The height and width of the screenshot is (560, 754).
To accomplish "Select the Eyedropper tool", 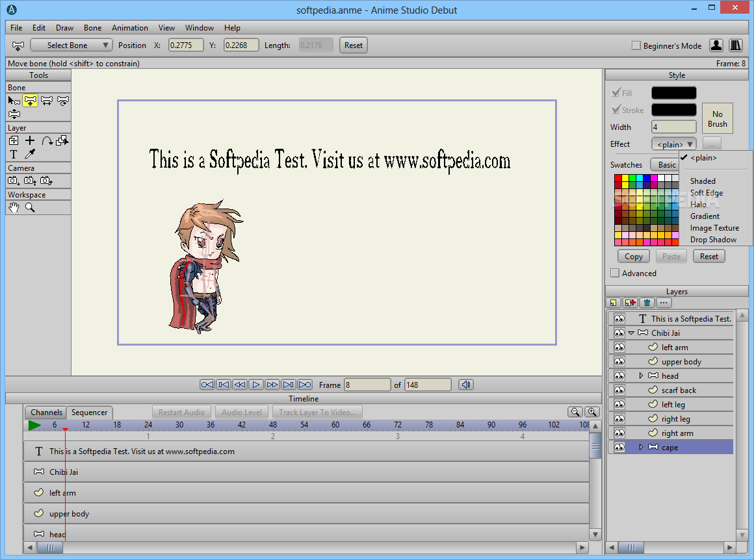I will (x=31, y=155).
